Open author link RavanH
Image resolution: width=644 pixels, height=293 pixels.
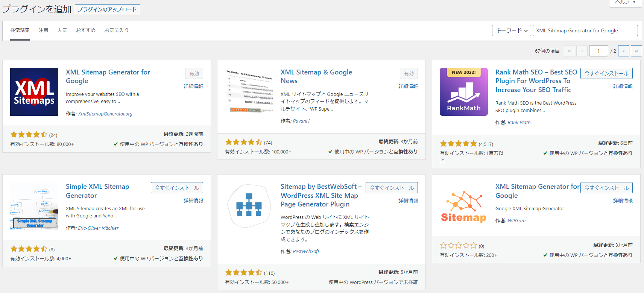pos(301,121)
